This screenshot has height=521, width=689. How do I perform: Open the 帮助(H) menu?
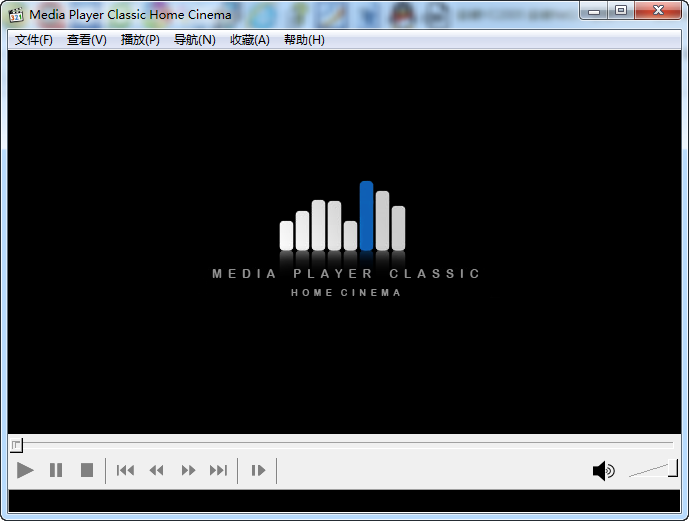[x=304, y=40]
